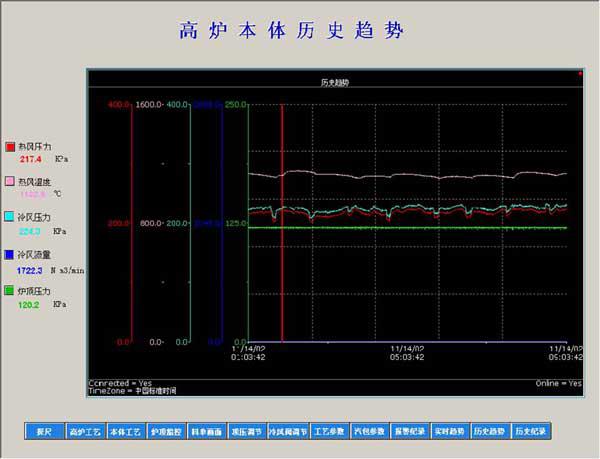Select the 120.2 炉顶压力 value
Image resolution: width=600 pixels, height=459 pixels.
pos(28,305)
